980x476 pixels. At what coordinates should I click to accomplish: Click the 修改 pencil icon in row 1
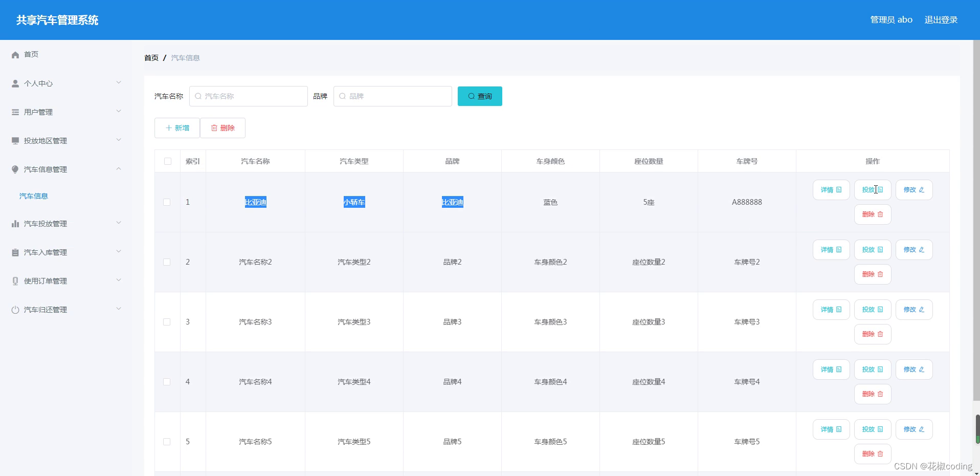click(x=922, y=190)
